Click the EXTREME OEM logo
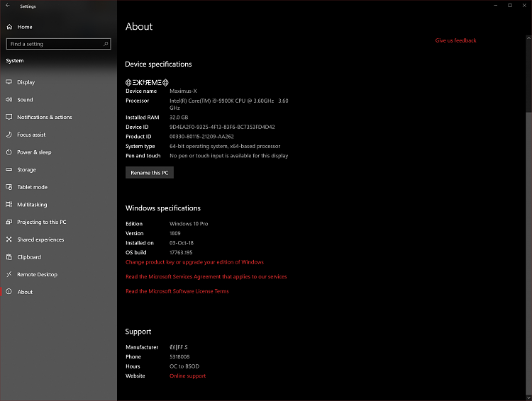 [x=147, y=82]
